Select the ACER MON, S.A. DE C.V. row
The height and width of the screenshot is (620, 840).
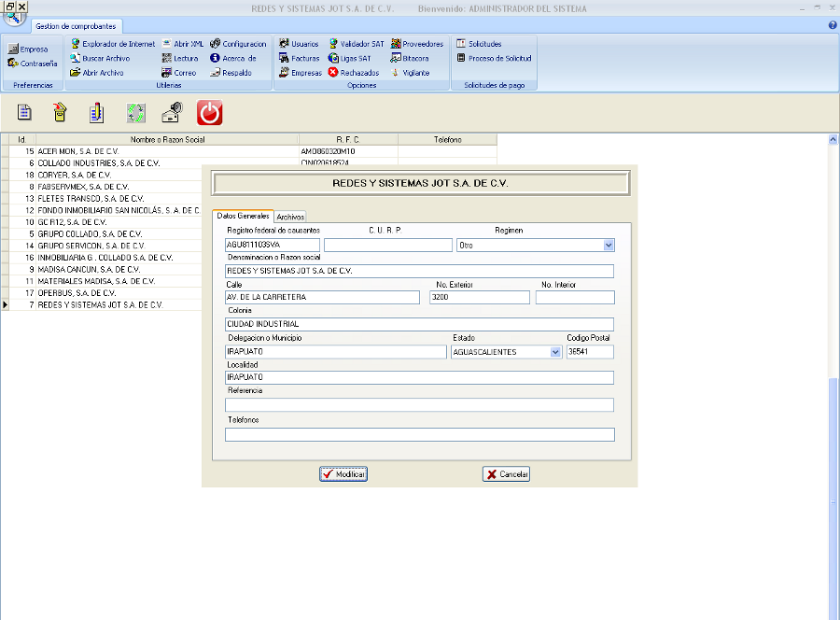point(78,150)
